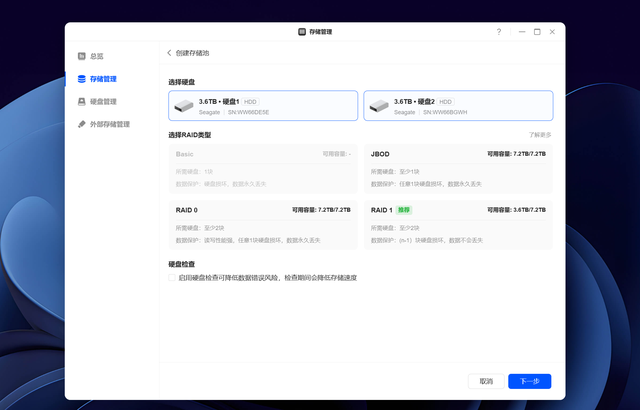
Task: Click RAID 1 capacity 3.6TB/7.2TB text
Action: [516, 210]
